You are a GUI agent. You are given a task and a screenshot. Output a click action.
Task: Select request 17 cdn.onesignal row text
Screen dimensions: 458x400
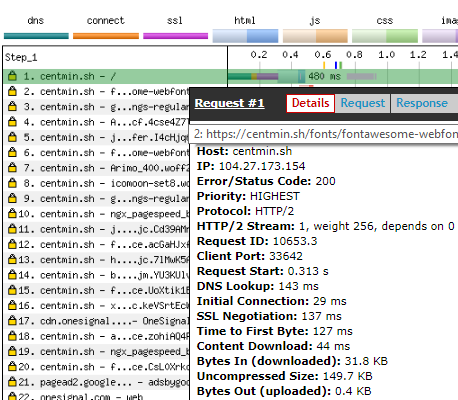[x=104, y=321]
